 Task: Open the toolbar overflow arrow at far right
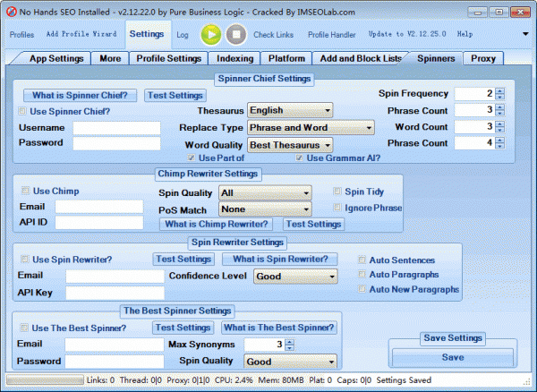525,34
